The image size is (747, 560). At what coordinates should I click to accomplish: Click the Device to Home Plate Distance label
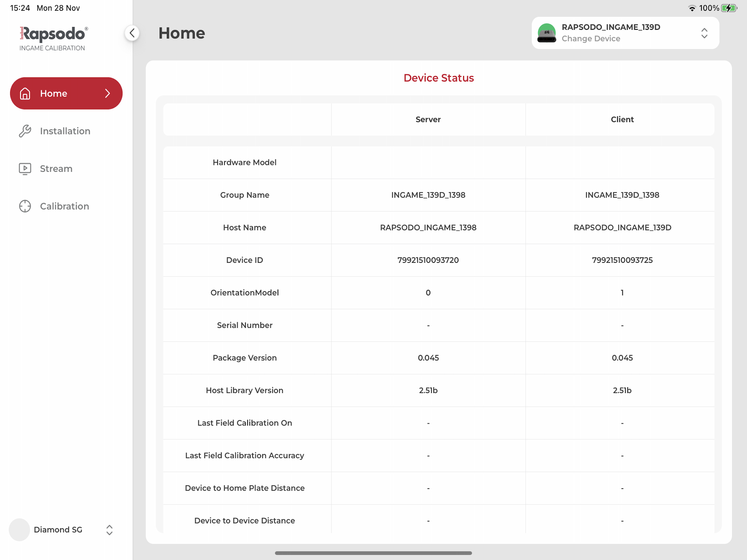[244, 488]
